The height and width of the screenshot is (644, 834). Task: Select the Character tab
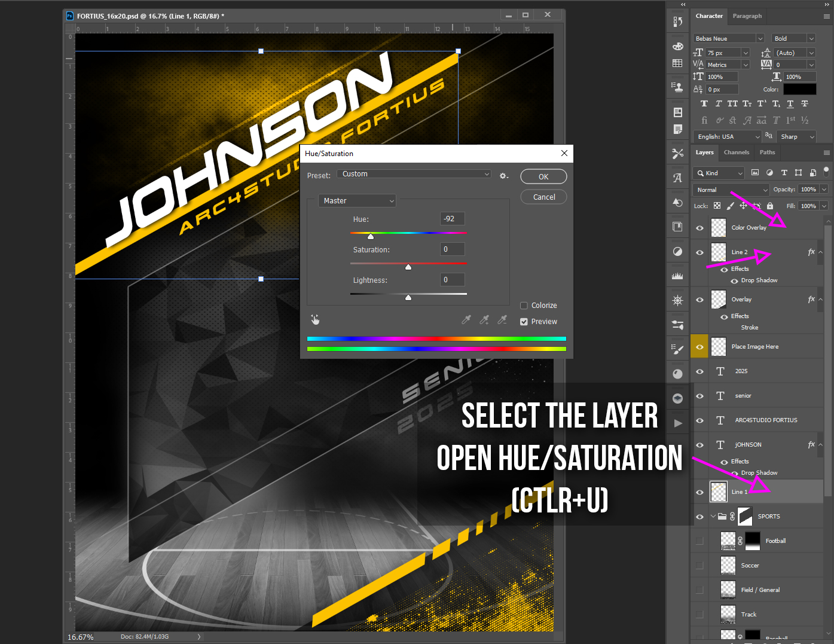tap(709, 16)
